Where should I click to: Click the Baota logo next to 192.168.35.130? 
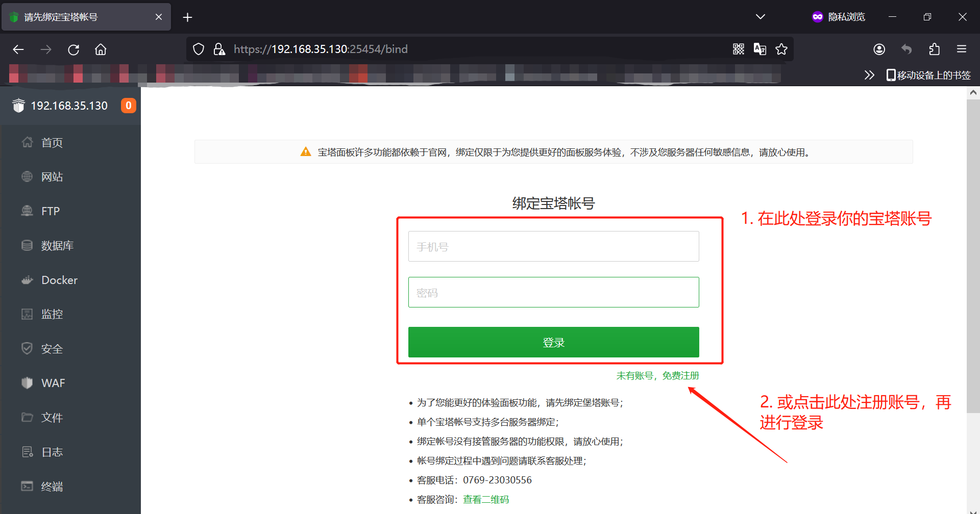click(18, 106)
